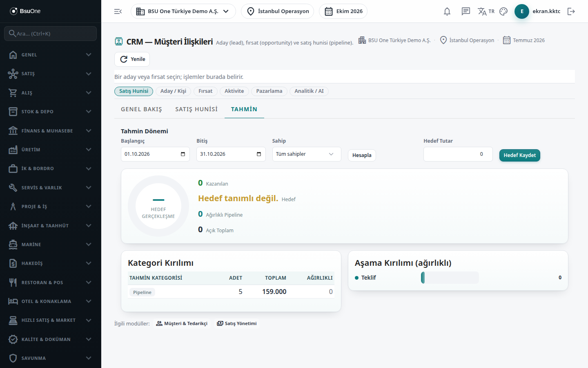Click the Restoran & POS cutlery icon
The height and width of the screenshot is (368, 588).
click(13, 283)
